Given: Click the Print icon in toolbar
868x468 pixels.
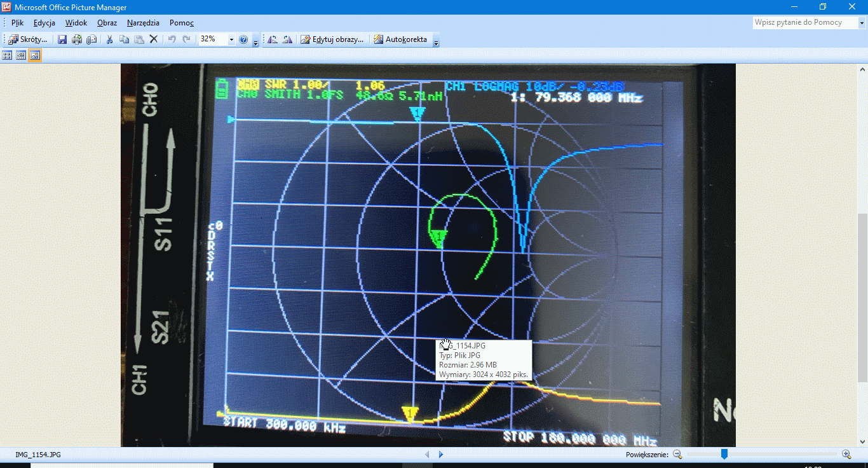Looking at the screenshot, I should click(x=77, y=39).
